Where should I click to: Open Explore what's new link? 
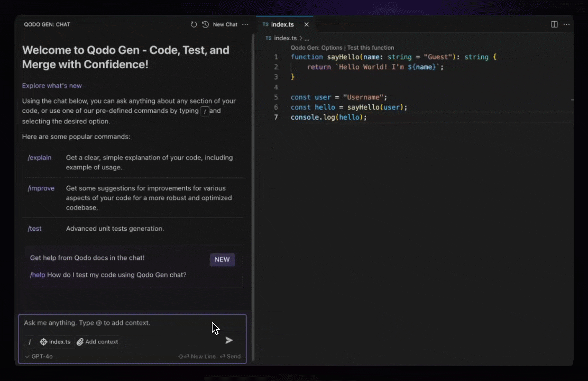pos(52,86)
